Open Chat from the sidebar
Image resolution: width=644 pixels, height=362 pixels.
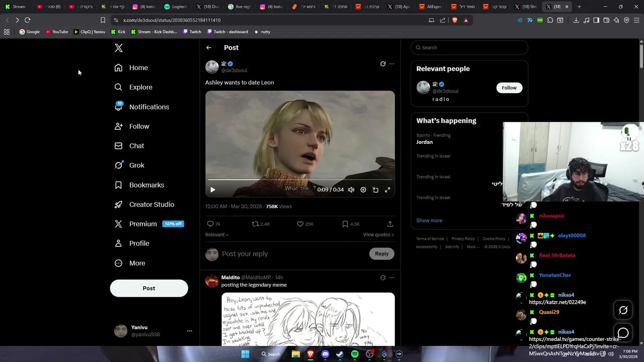coord(129,146)
